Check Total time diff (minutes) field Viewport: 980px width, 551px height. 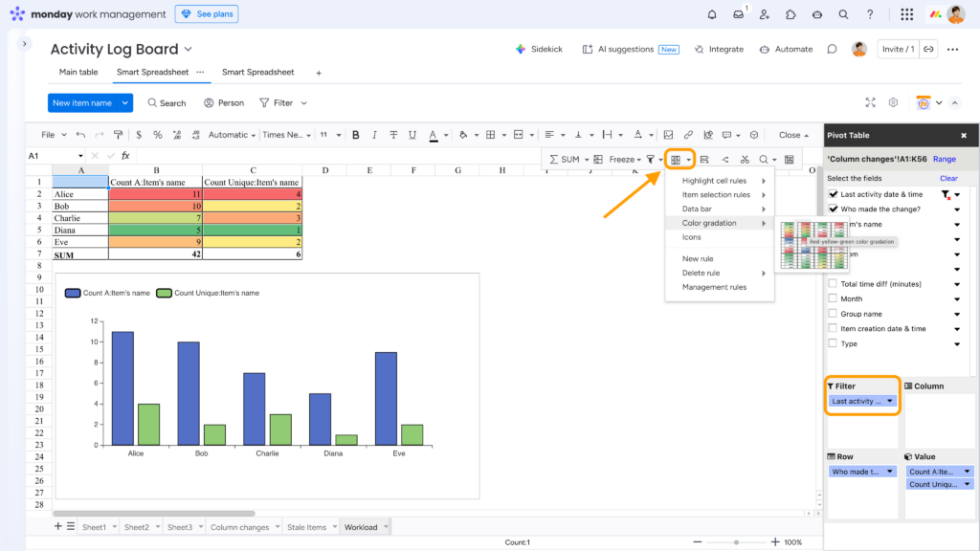(x=833, y=283)
